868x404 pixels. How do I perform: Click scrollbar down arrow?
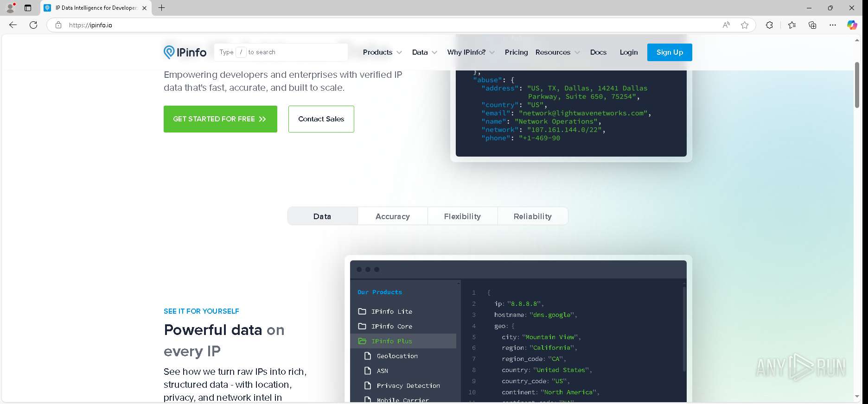(857, 397)
